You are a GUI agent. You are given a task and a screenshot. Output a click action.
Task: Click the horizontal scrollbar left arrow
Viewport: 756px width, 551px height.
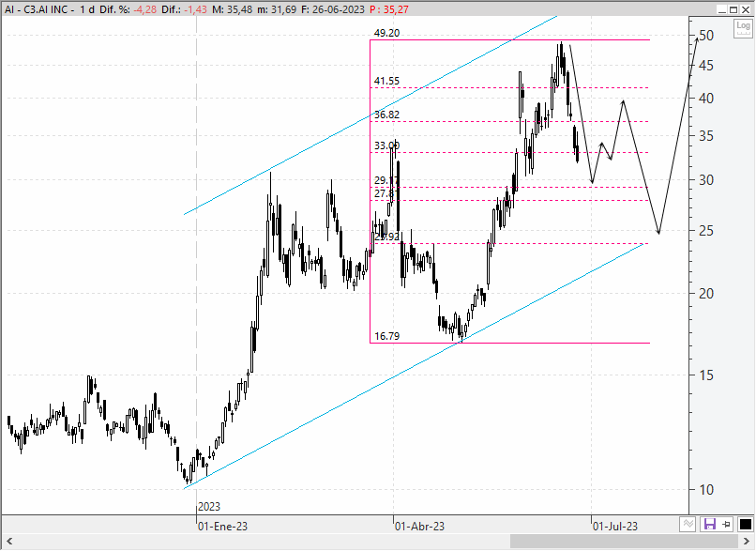[x=9, y=541]
